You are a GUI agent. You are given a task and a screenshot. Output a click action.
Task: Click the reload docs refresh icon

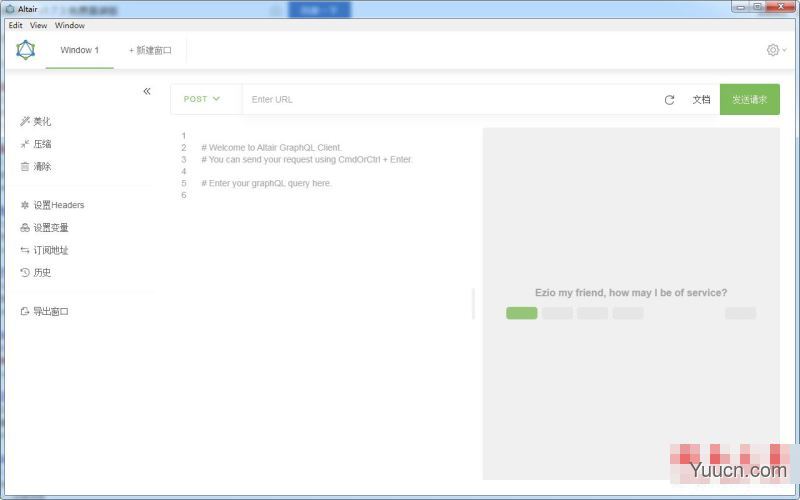click(669, 100)
